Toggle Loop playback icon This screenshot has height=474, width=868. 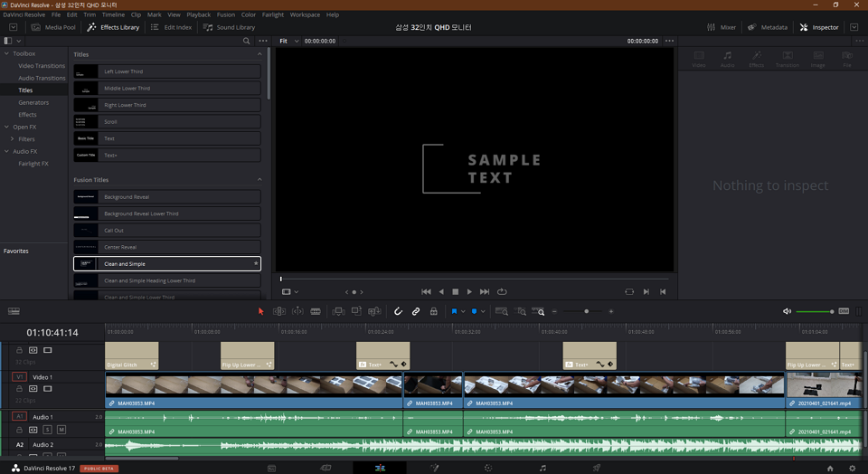coord(502,292)
